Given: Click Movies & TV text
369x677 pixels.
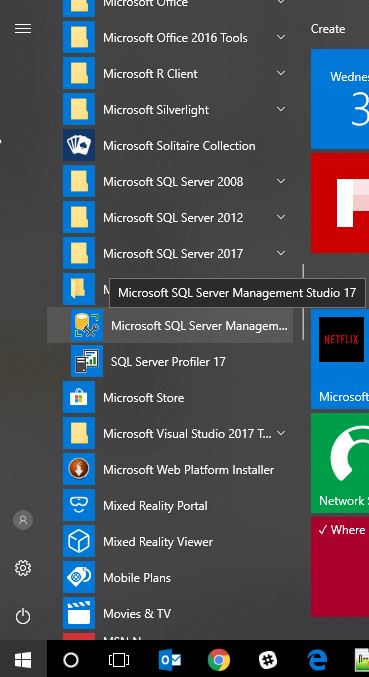Looking at the screenshot, I should pyautogui.click(x=137, y=614).
